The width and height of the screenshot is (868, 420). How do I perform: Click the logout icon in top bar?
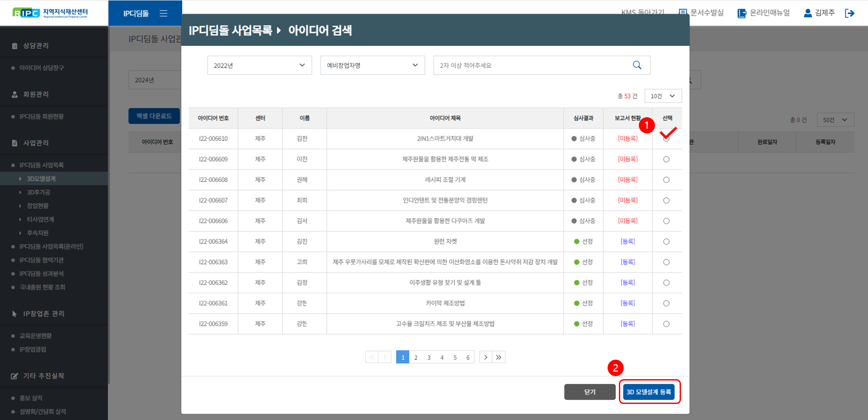click(849, 13)
